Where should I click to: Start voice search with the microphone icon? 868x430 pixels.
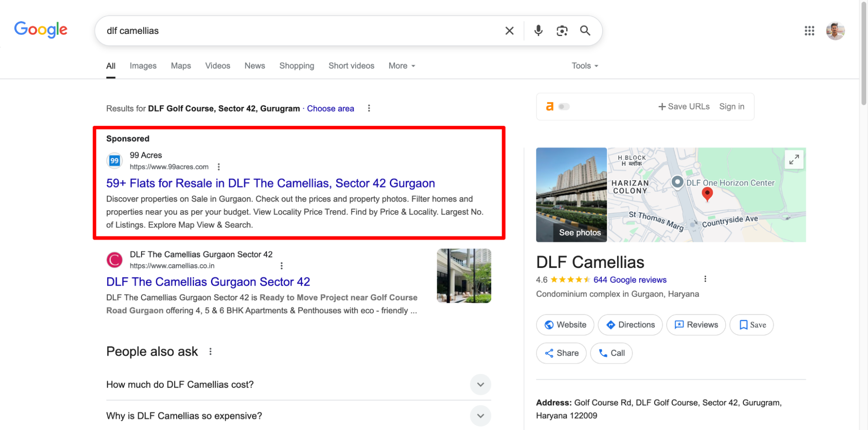538,30
